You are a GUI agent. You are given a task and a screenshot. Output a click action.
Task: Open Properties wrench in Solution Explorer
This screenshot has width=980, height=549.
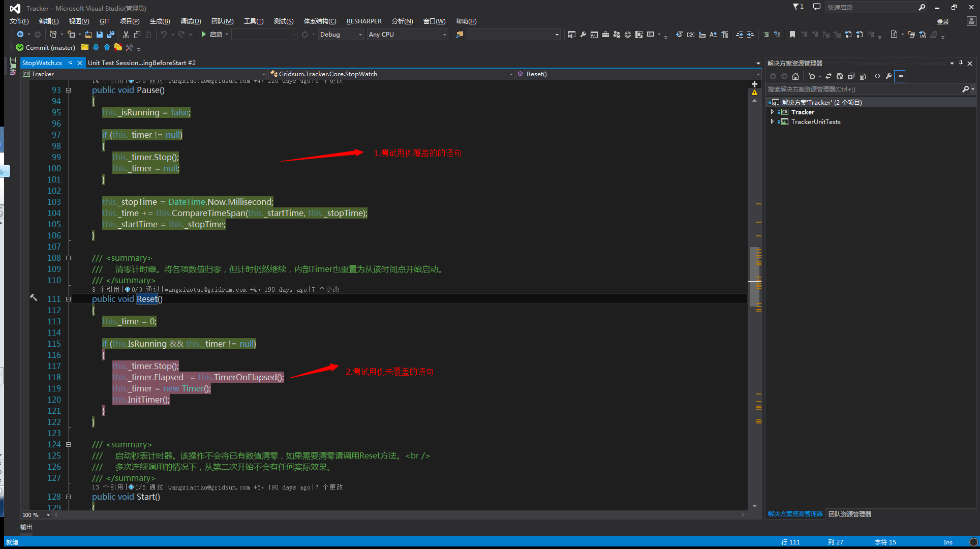click(889, 76)
